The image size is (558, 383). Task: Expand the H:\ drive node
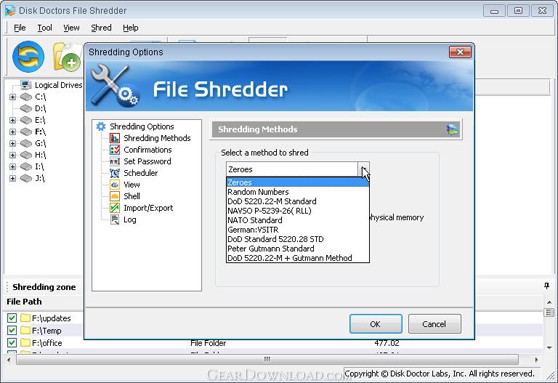12,155
